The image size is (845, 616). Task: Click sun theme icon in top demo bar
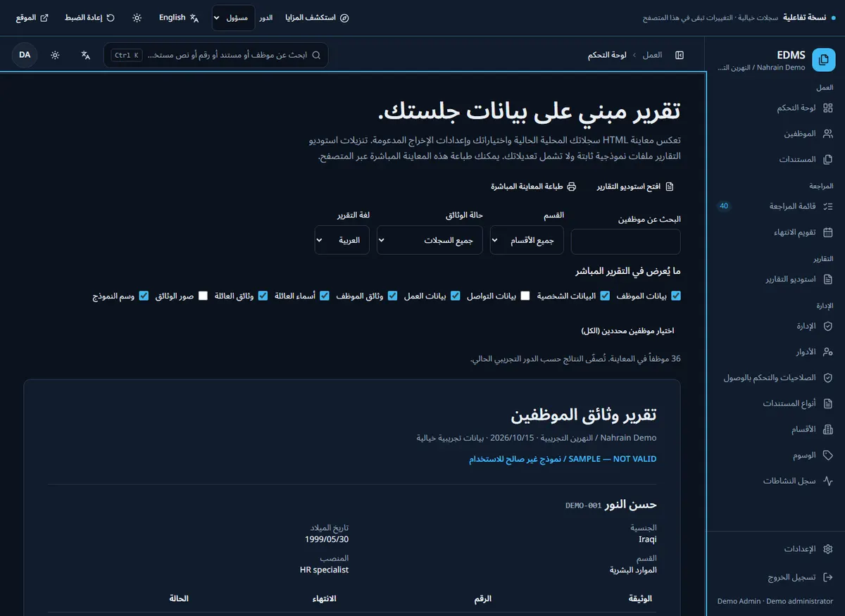137,18
